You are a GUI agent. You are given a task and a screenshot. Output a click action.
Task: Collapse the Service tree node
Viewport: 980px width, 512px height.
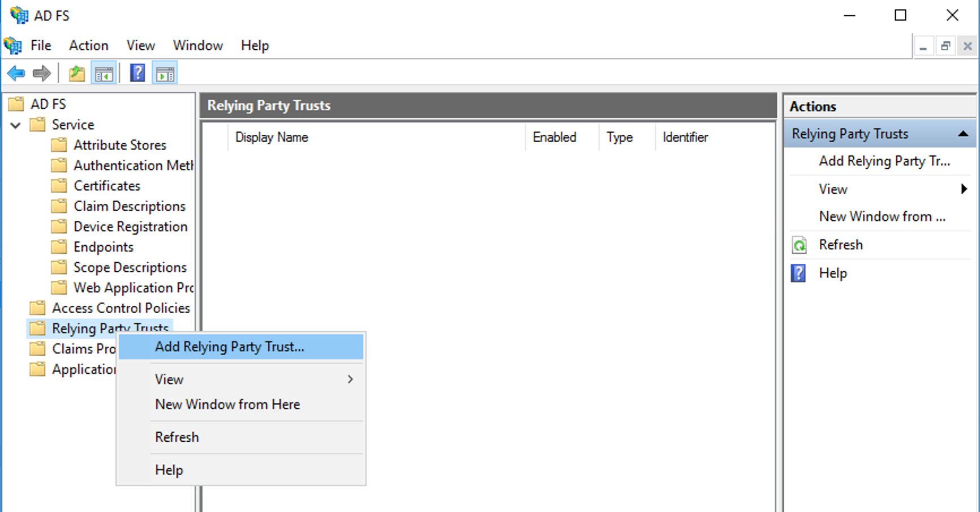(x=15, y=125)
